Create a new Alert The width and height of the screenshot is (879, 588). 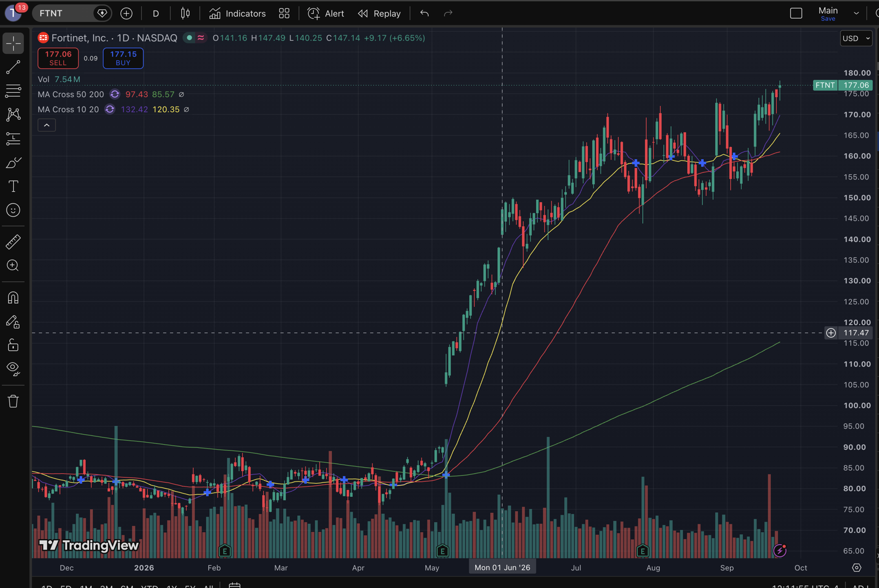tap(326, 13)
